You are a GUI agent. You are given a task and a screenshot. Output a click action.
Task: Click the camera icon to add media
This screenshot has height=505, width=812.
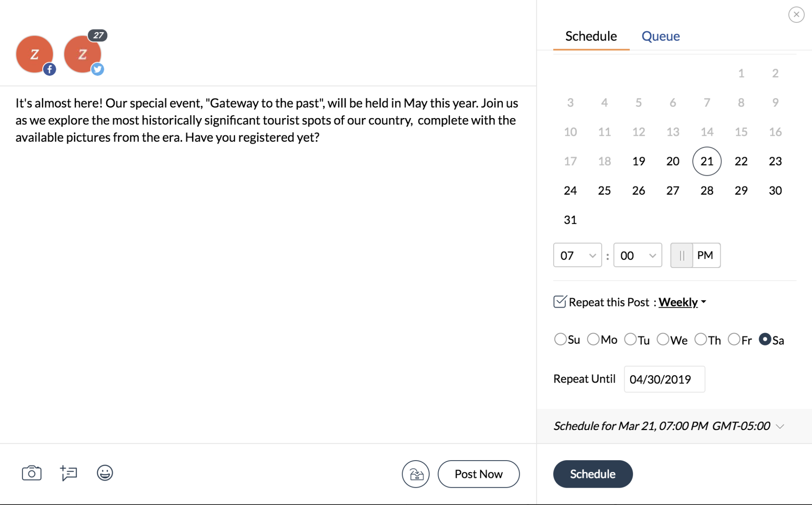tap(32, 473)
